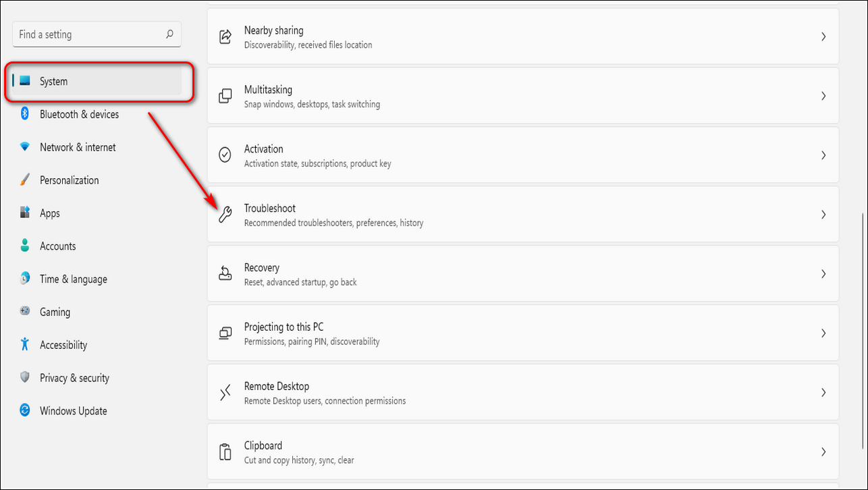Click the Projecting to this PC icon

point(225,333)
